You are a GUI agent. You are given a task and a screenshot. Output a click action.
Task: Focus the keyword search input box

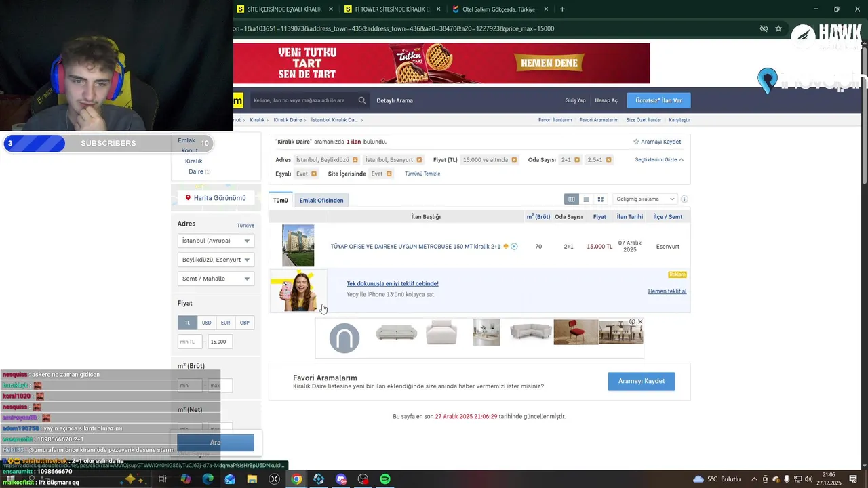pos(302,100)
